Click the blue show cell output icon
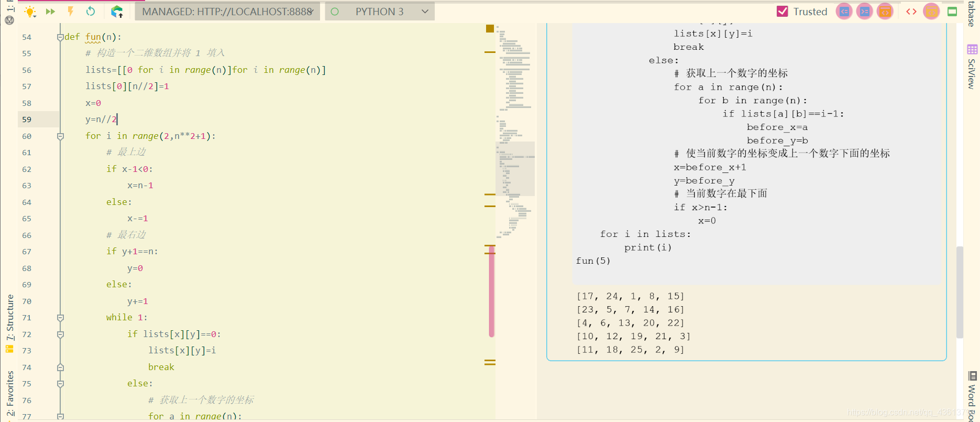Screen dimensions: 980x422 point(865,12)
